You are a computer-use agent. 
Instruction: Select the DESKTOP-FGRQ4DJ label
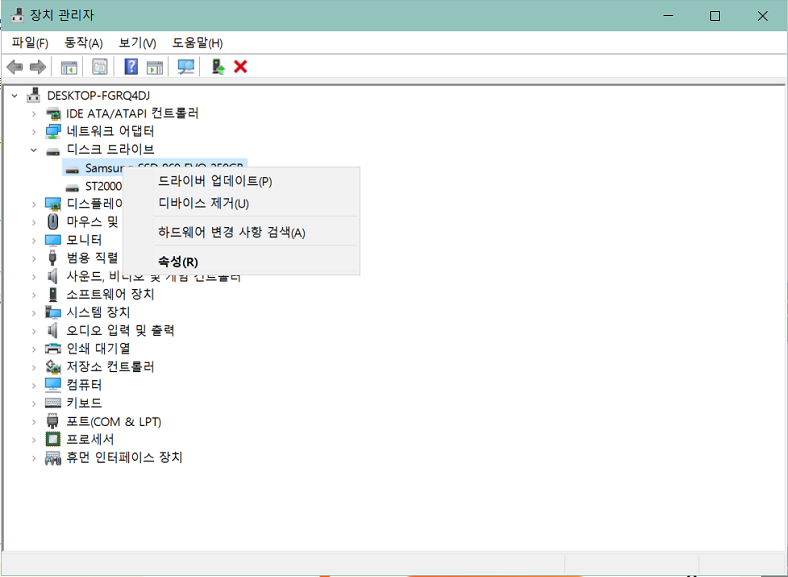pyautogui.click(x=98, y=95)
